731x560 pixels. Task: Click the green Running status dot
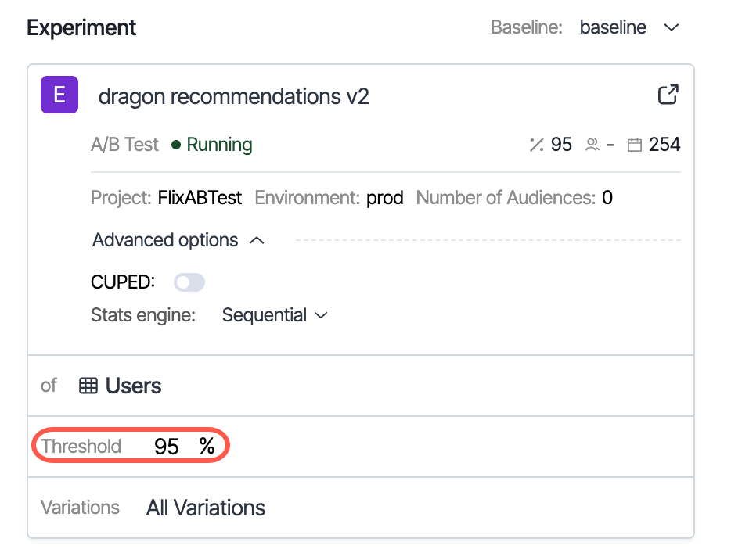pos(176,145)
